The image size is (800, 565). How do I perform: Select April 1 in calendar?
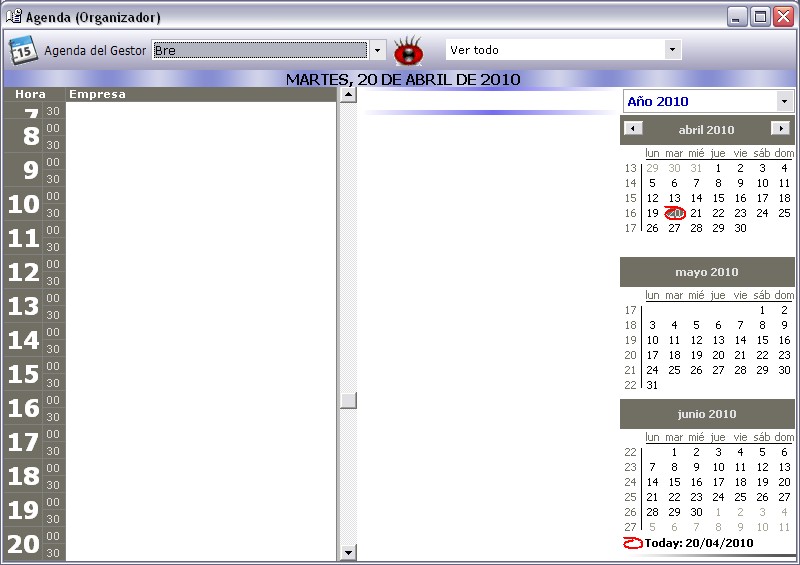pyautogui.click(x=718, y=168)
